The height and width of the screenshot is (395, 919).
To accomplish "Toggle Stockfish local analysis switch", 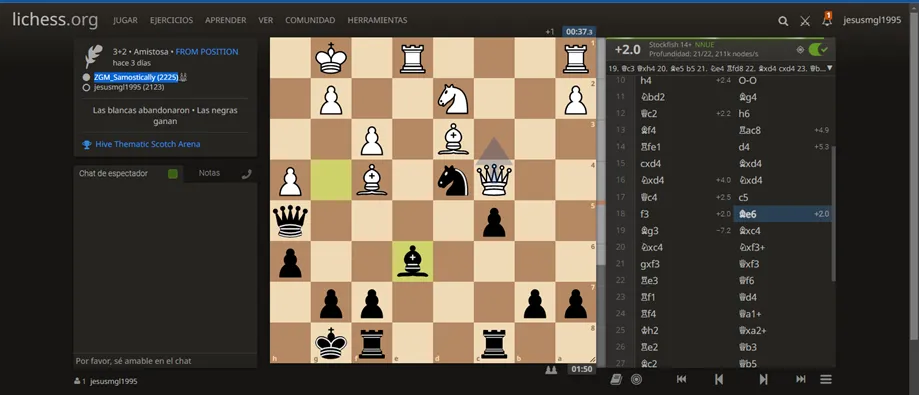I will tap(818, 50).
